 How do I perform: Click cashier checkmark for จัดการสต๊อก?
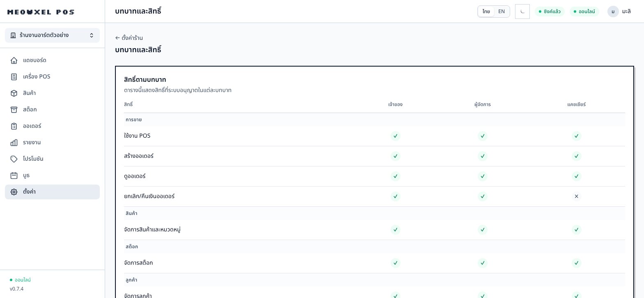click(x=576, y=263)
